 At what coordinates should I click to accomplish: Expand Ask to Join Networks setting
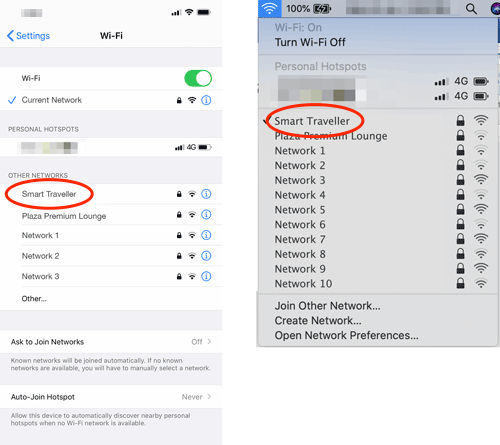click(x=111, y=342)
